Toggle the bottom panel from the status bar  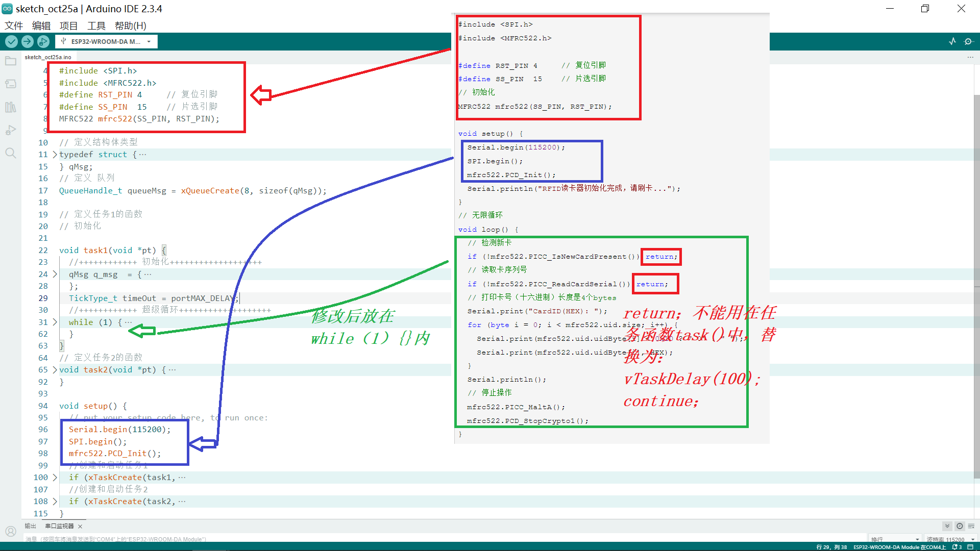(970, 547)
